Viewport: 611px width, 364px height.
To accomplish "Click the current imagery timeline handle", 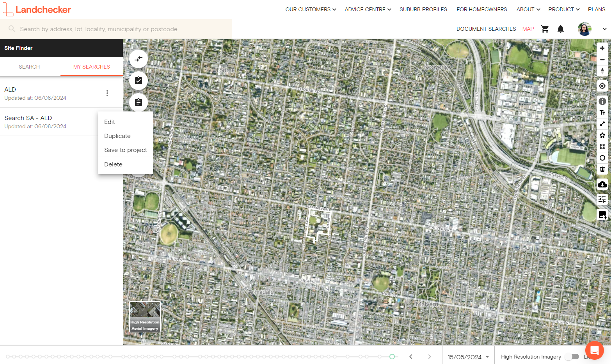I will click(x=392, y=357).
